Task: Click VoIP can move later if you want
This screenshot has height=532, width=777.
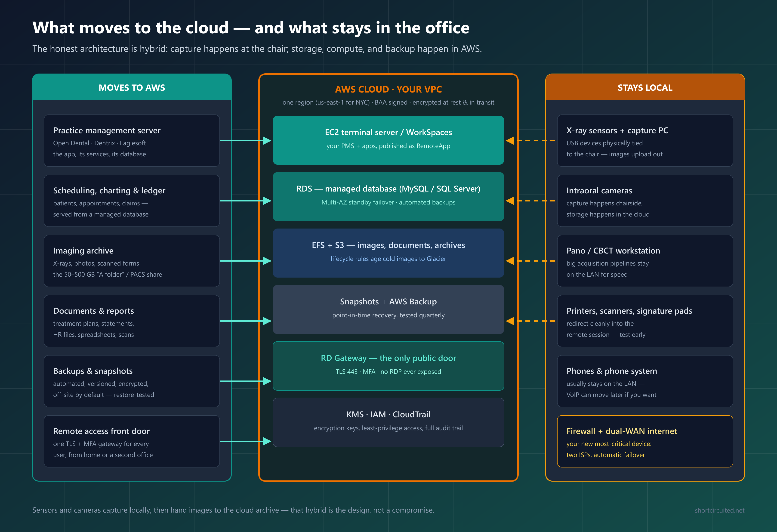Action: click(x=611, y=395)
